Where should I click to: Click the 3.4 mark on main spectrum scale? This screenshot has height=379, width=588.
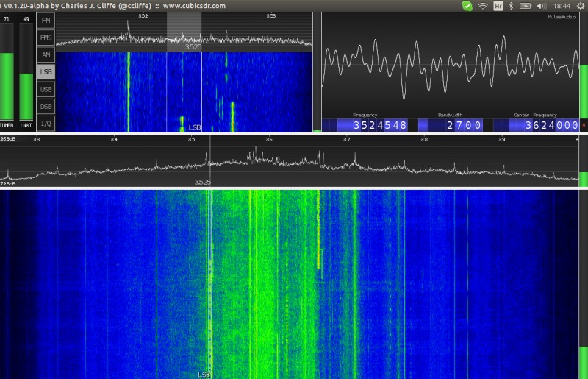click(114, 139)
